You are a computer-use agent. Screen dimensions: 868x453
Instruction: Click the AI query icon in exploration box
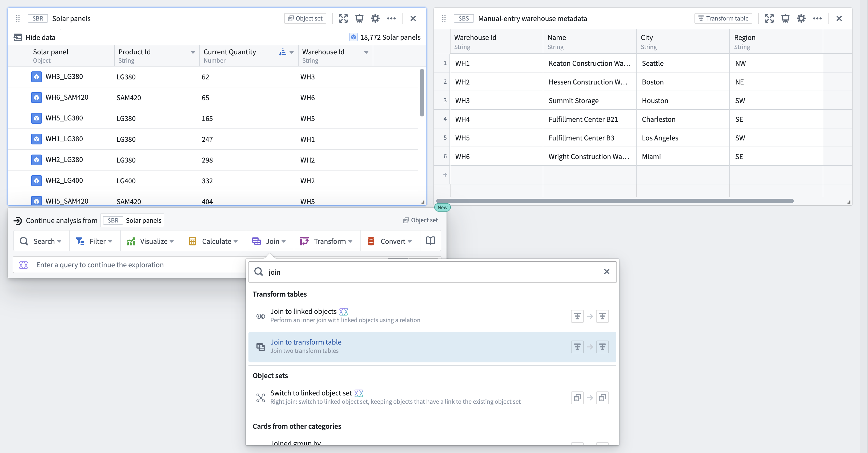(23, 265)
